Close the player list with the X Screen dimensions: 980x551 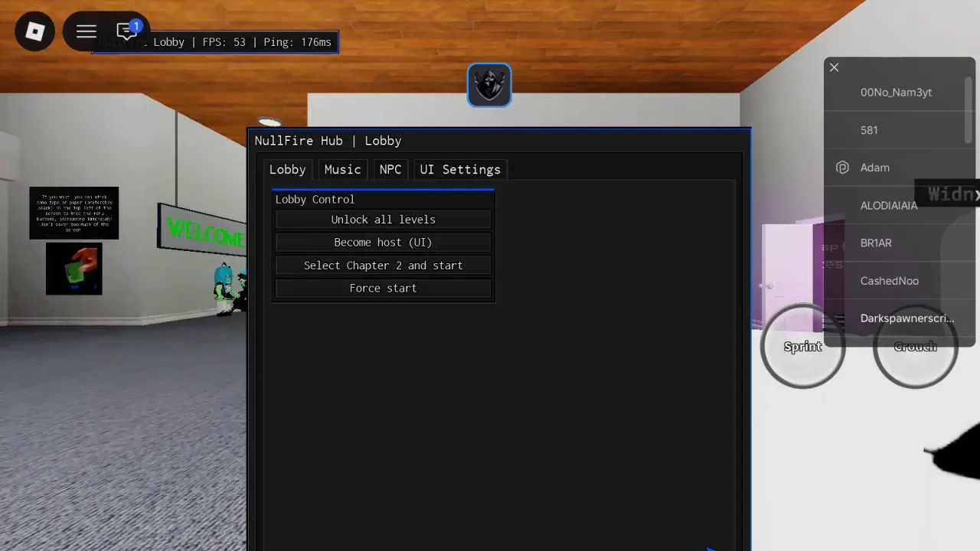[835, 67]
